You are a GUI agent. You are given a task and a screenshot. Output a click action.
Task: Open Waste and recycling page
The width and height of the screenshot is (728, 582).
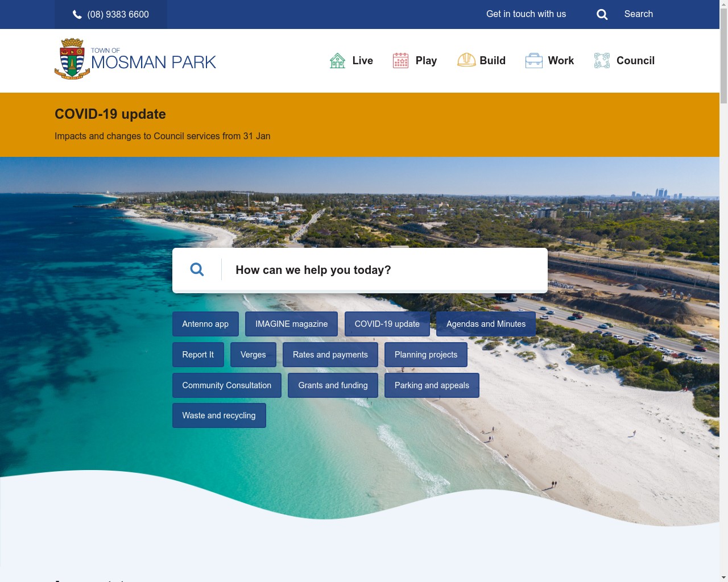[x=219, y=415]
